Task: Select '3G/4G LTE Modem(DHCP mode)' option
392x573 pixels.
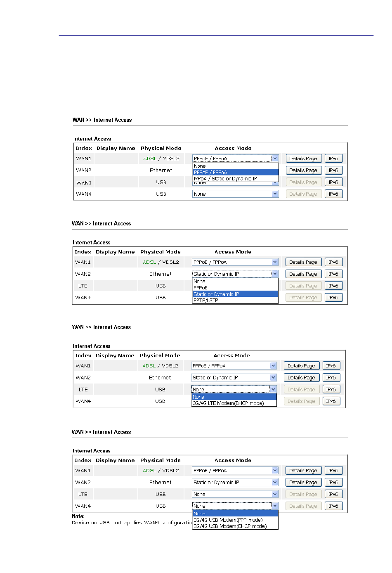Action: (234, 403)
